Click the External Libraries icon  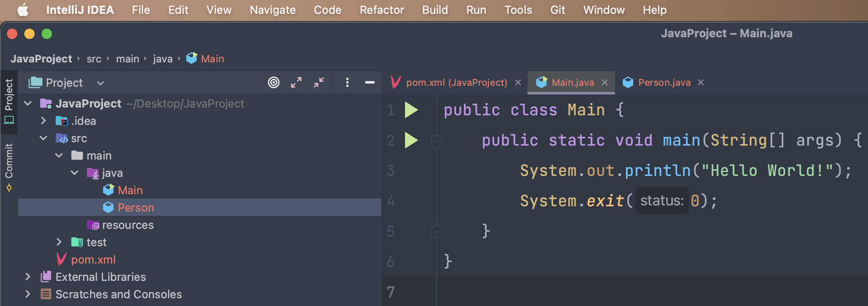click(46, 277)
